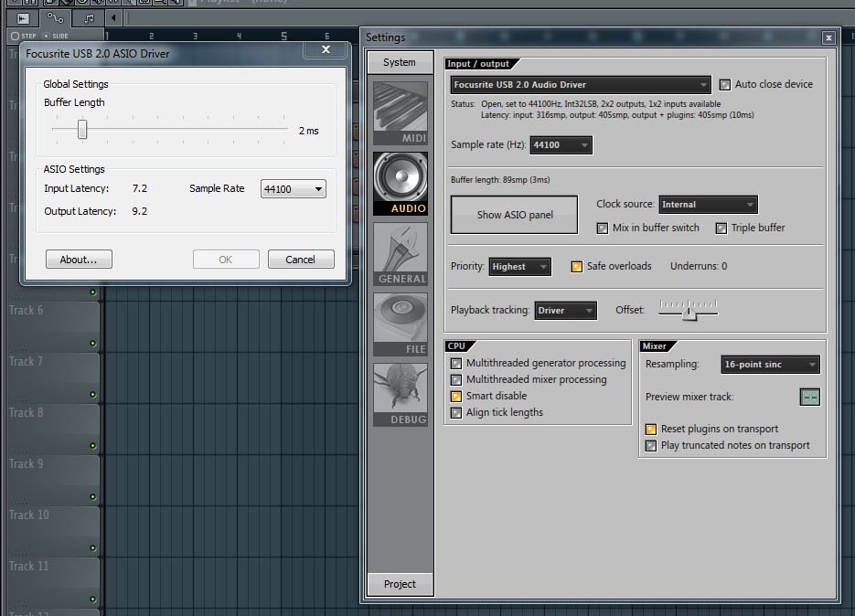The image size is (855, 616).
Task: Open the FILE settings page
Action: [401, 324]
